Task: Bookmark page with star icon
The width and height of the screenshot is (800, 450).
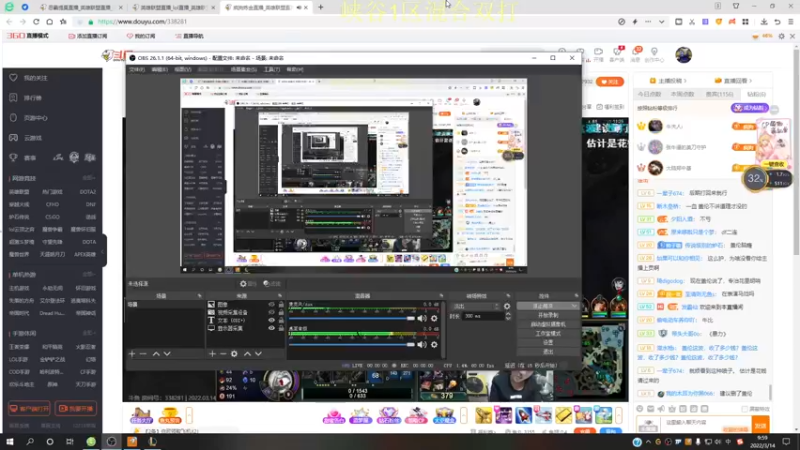Action: point(63,22)
